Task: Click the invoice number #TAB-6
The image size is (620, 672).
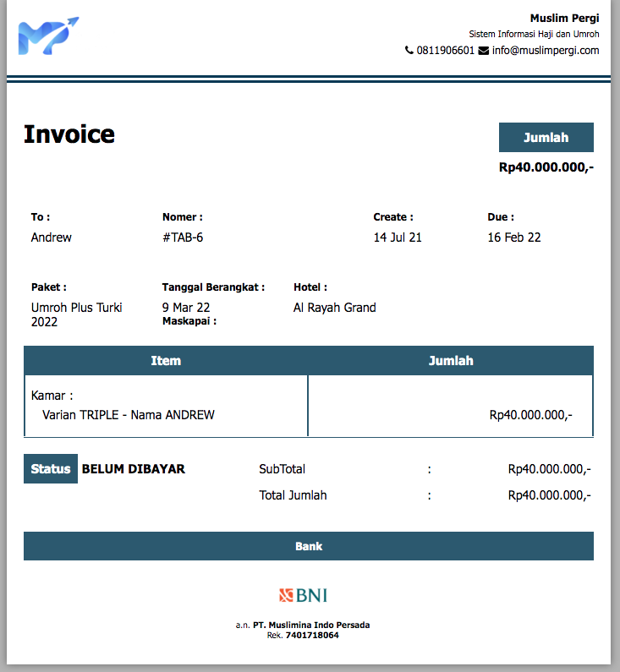Action: 183,238
